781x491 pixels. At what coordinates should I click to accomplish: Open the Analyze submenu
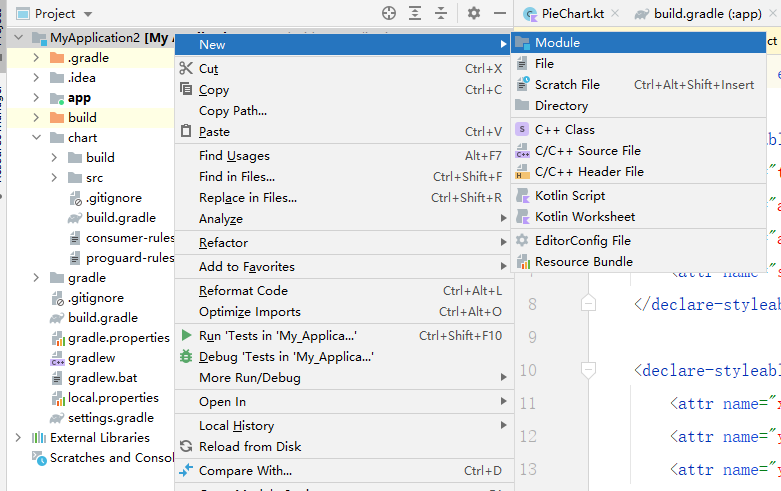[343, 219]
